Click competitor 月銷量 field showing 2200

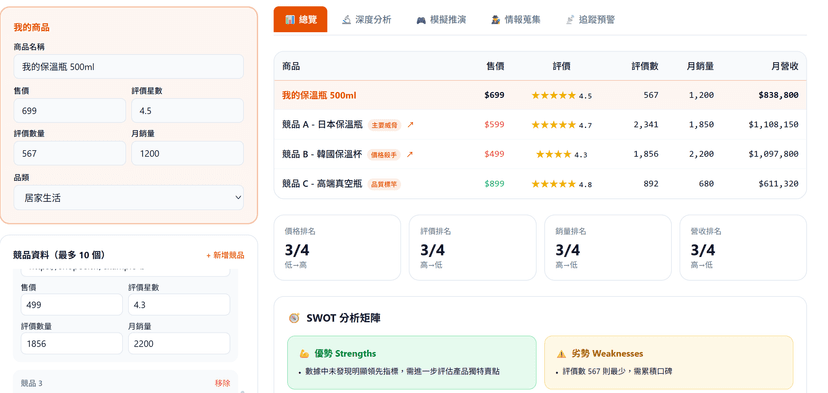[179, 343]
